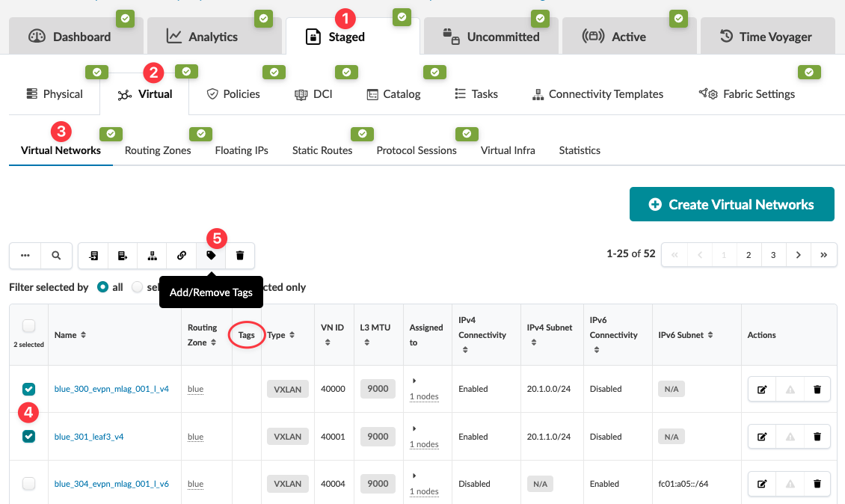845x504 pixels.
Task: Uncheck blue_301_leaf3_v4 row checkbox
Action: point(28,436)
